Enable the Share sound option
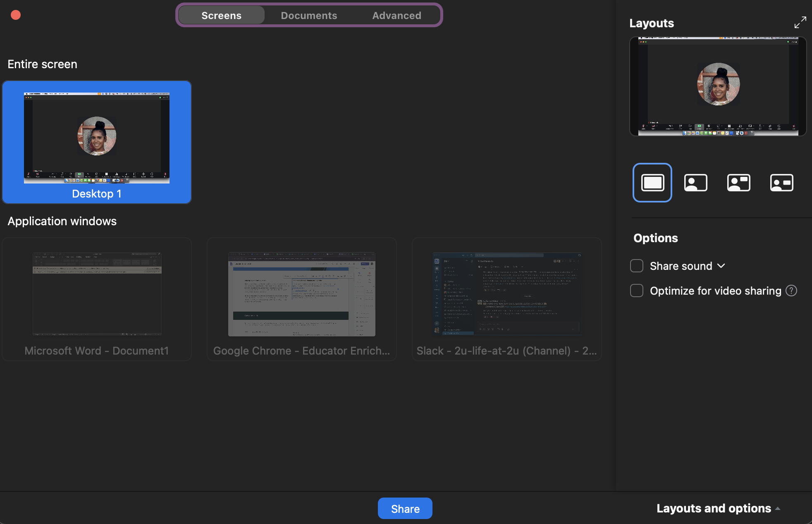 tap(636, 266)
